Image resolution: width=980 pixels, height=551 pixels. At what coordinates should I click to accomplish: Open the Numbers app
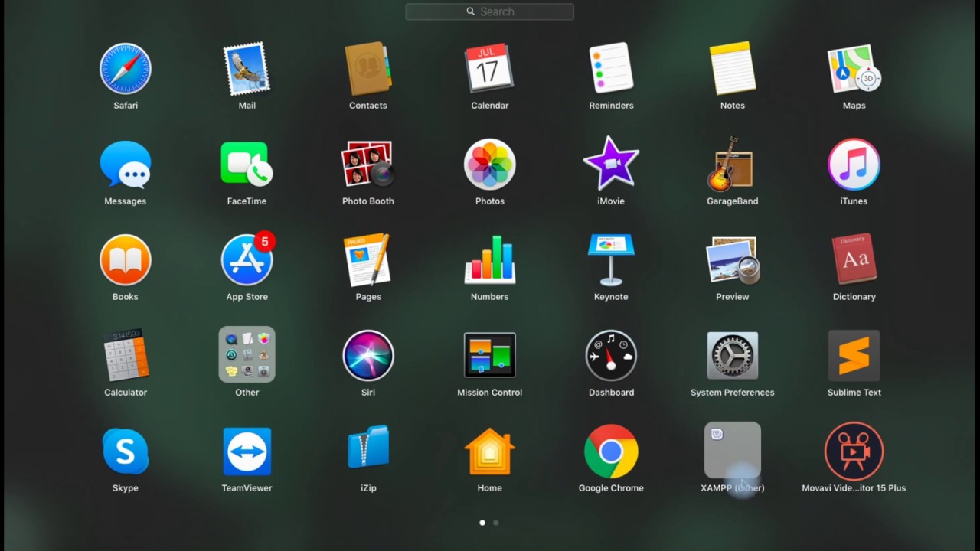[x=490, y=260]
